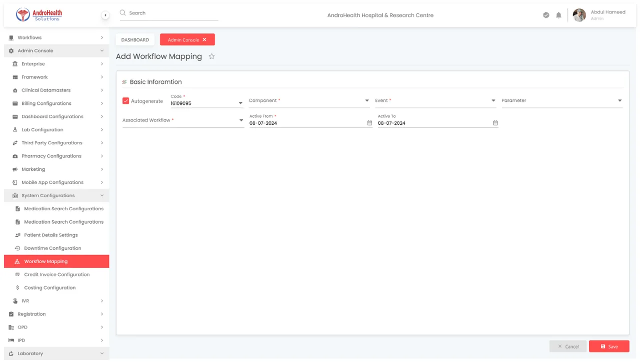
Task: Favorite this page with the star icon
Action: click(x=211, y=56)
